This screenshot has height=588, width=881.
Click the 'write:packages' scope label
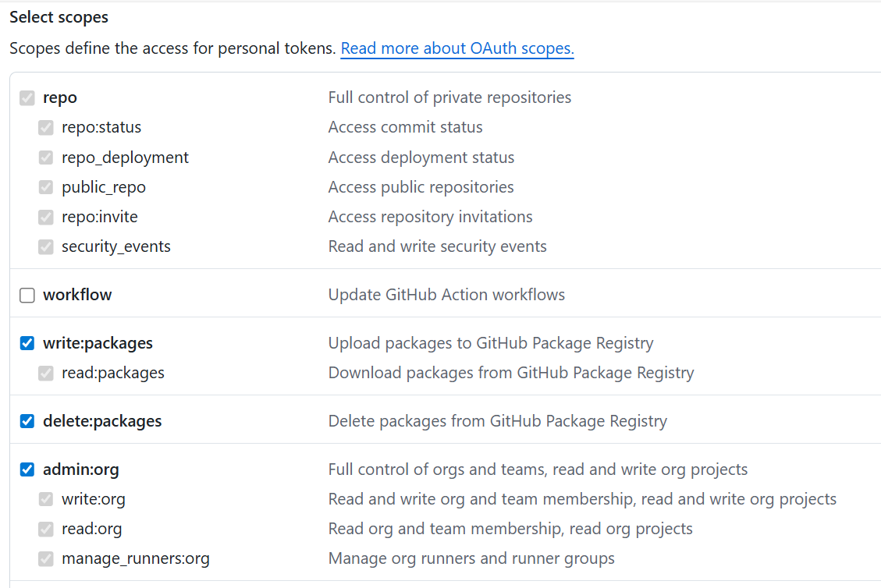(98, 343)
